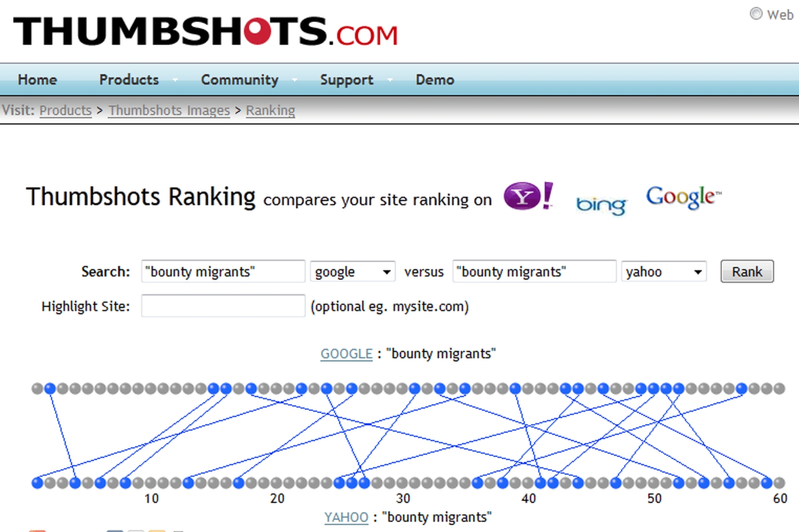Open the YAHOO results link

(x=346, y=517)
